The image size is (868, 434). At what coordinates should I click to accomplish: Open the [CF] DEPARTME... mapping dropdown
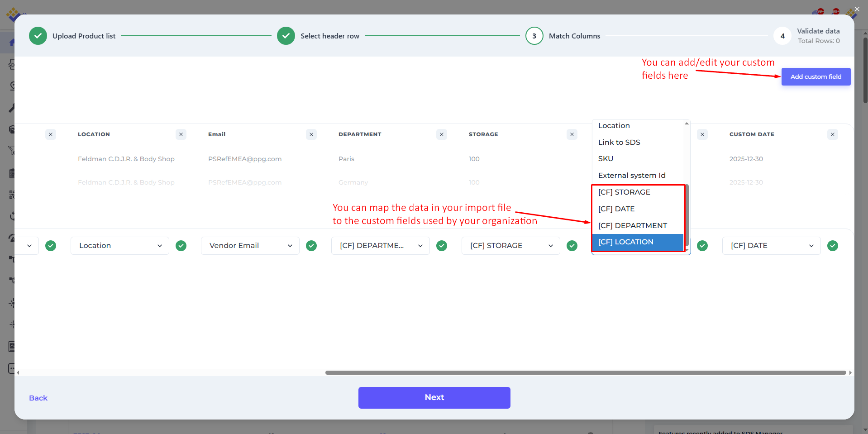pos(381,246)
